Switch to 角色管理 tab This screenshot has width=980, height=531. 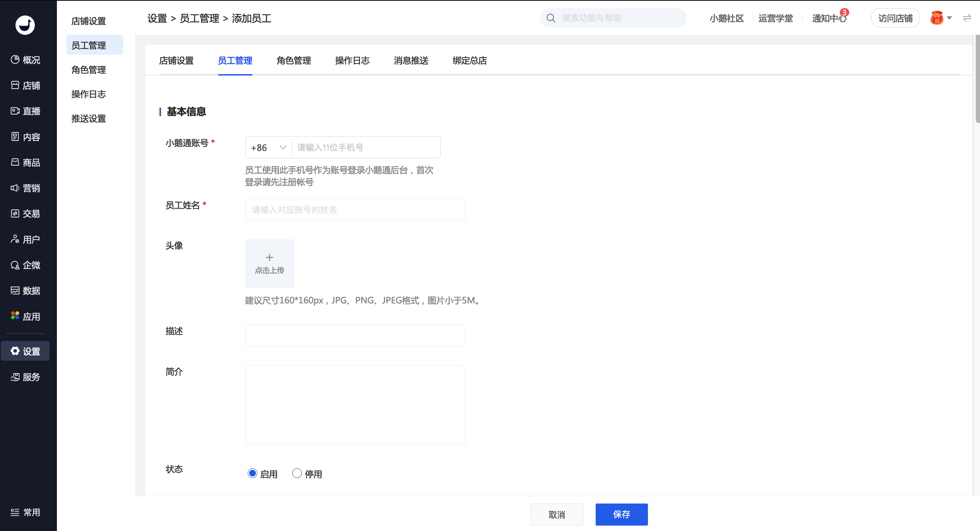(x=294, y=61)
